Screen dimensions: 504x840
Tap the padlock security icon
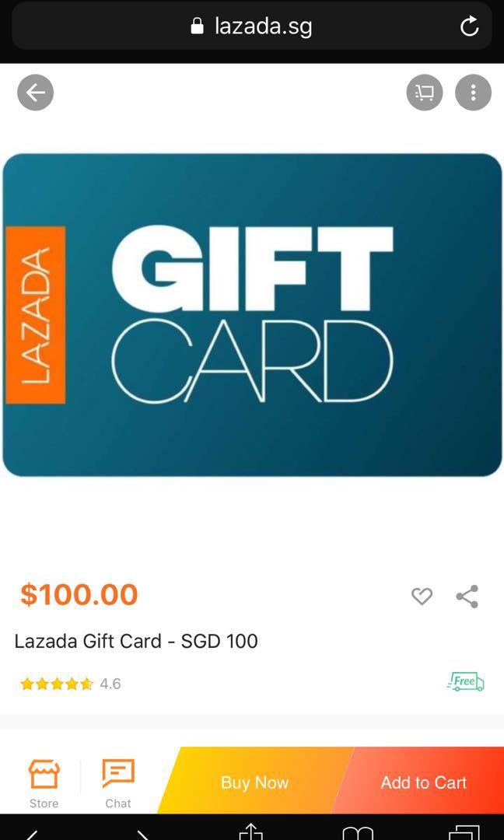[197, 26]
